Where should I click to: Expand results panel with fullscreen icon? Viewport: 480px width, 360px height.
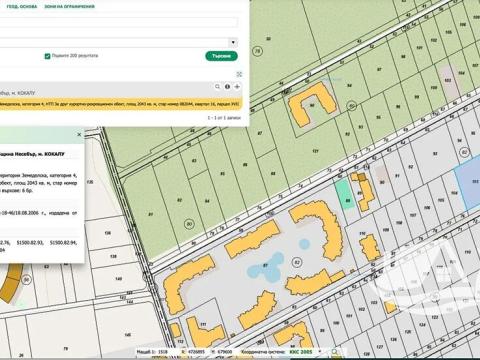pyautogui.click(x=239, y=74)
